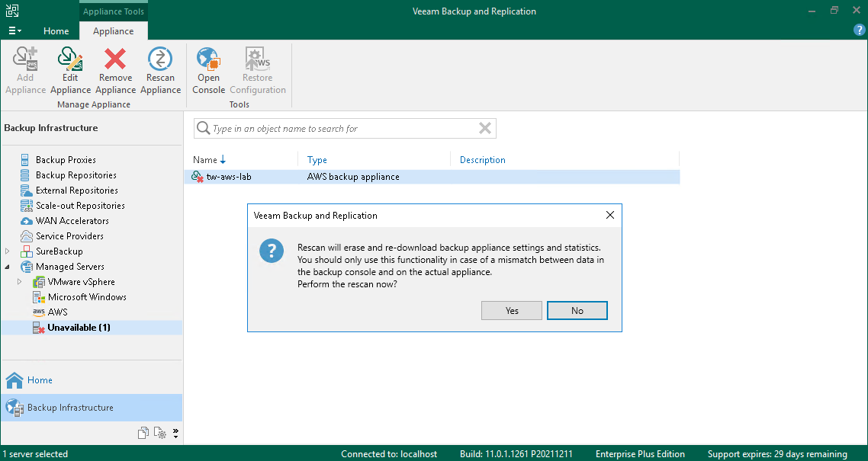This screenshot has width=868, height=461.
Task: Collapse the Managed Servers node arrow
Action: point(8,267)
